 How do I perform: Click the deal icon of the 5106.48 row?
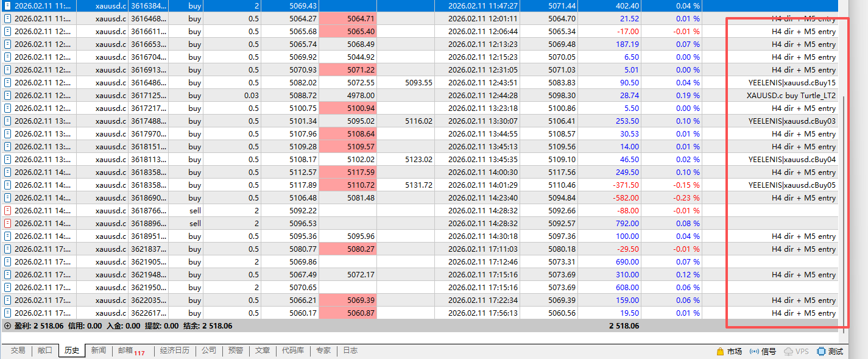click(x=7, y=197)
